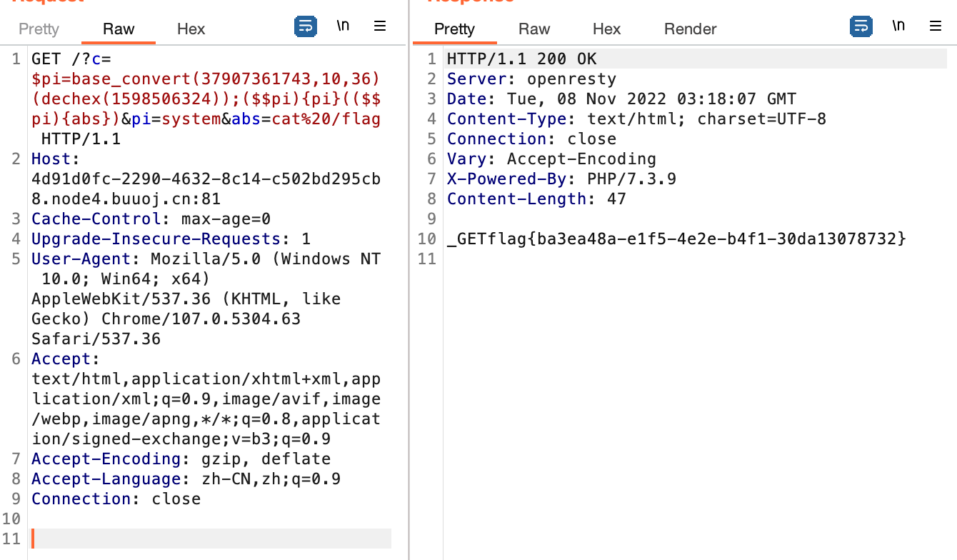Open Render tab in Response pane
957x560 pixels.
(691, 29)
